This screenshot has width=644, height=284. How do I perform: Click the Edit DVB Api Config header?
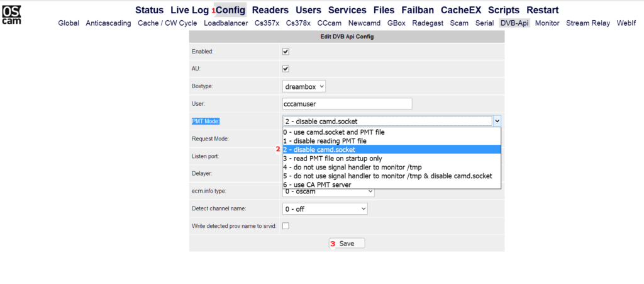click(347, 37)
